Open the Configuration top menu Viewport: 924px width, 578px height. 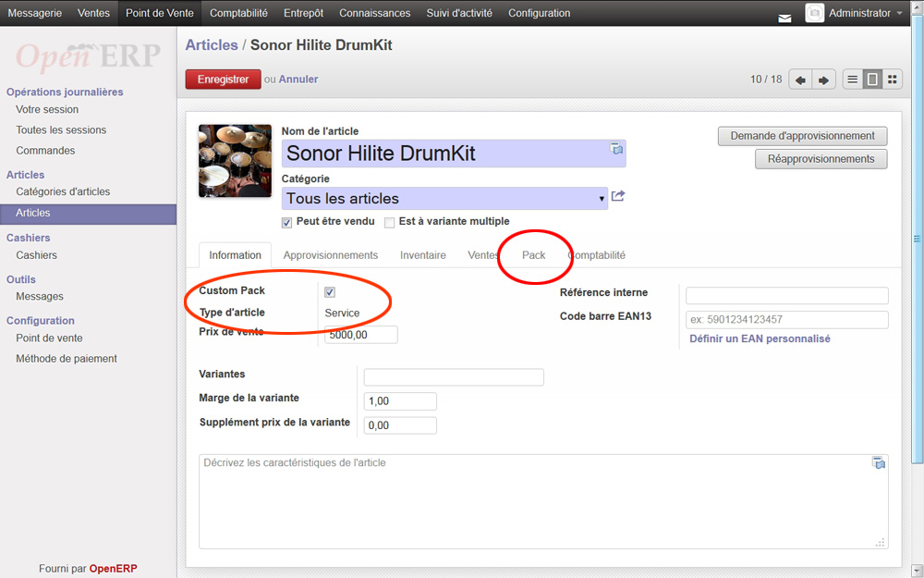540,13
